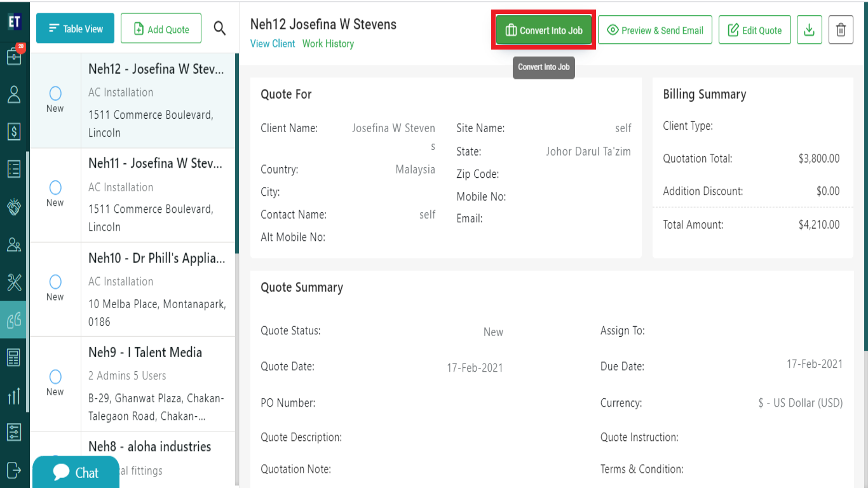This screenshot has height=488, width=868.
Task: Click the 'Quote For' heading
Action: [286, 95]
